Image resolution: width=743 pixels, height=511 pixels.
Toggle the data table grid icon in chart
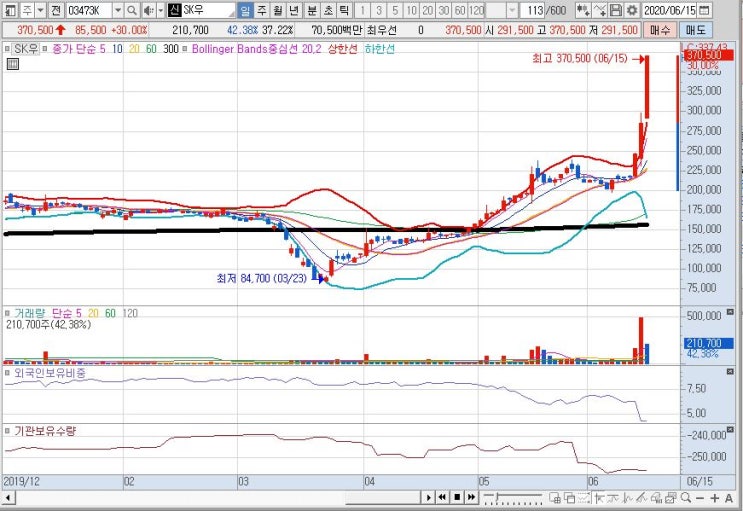point(13,64)
